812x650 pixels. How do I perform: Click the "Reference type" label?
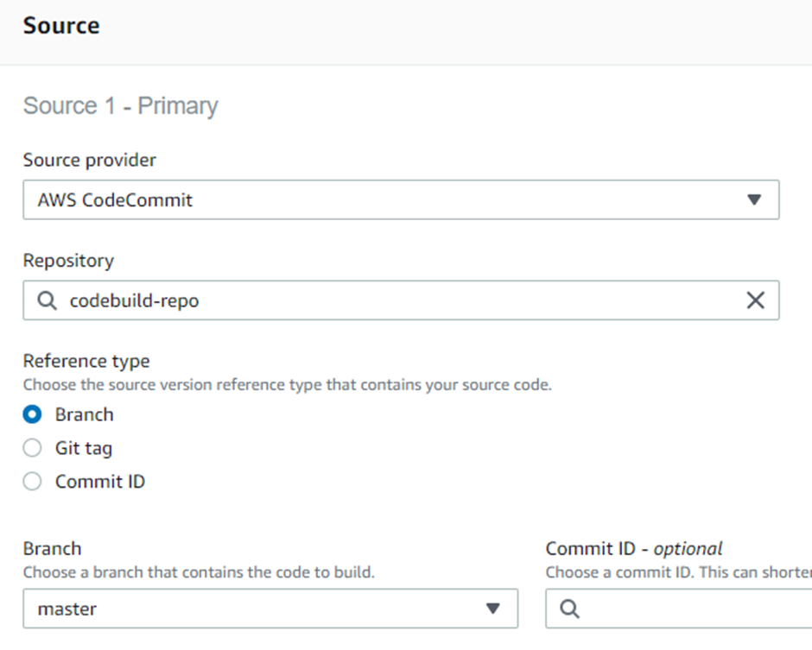[x=86, y=361]
